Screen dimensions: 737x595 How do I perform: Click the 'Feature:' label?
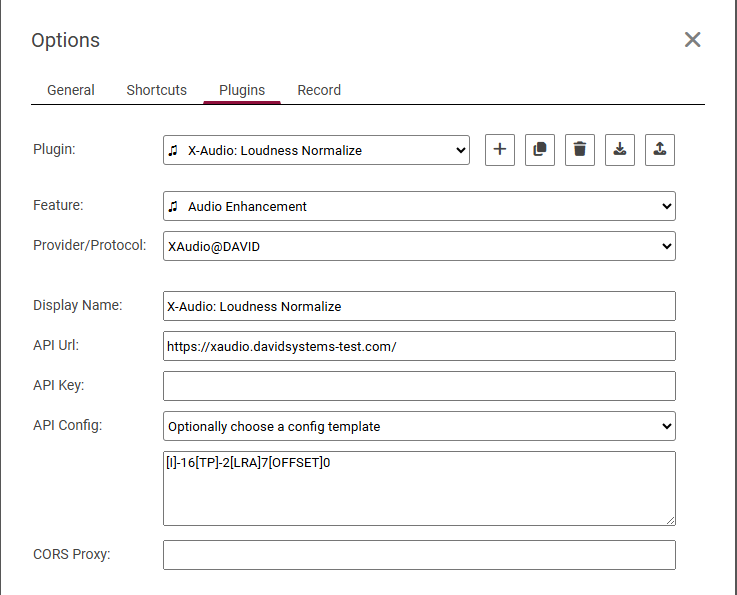click(x=58, y=205)
